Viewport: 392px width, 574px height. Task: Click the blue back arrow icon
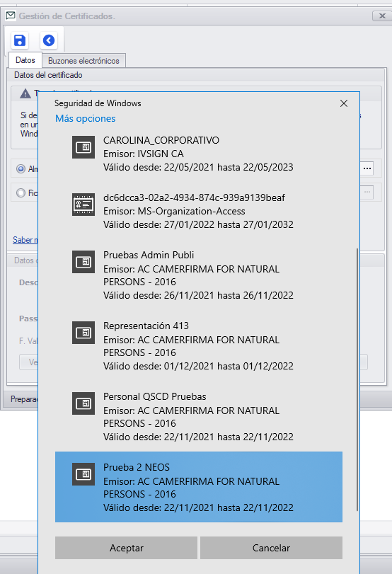(49, 40)
